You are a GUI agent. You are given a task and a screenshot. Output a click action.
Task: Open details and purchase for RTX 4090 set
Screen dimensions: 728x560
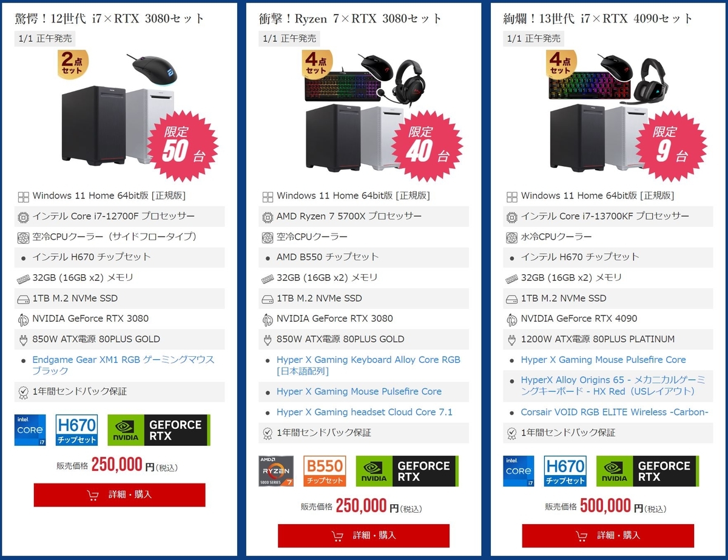[x=608, y=536]
